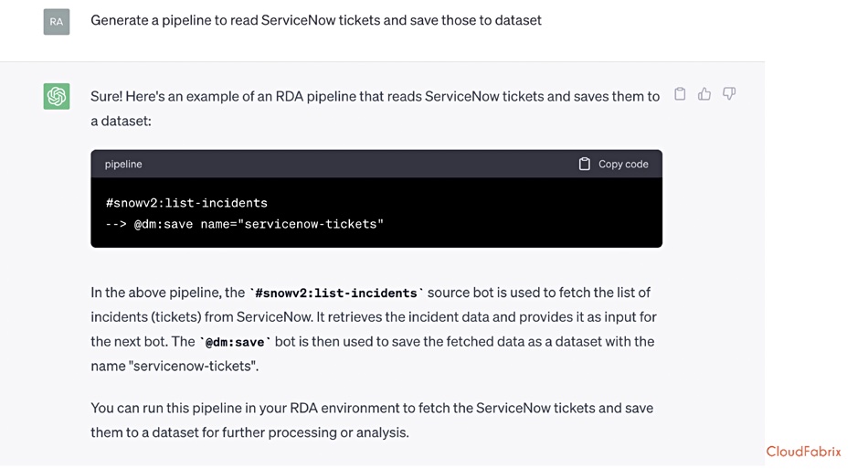This screenshot has height=469, width=868.
Task: Click the pipeline label in code header
Action: tap(123, 164)
